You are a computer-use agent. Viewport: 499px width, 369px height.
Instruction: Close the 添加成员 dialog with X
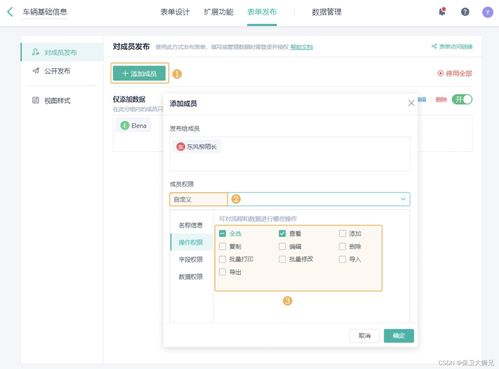411,103
